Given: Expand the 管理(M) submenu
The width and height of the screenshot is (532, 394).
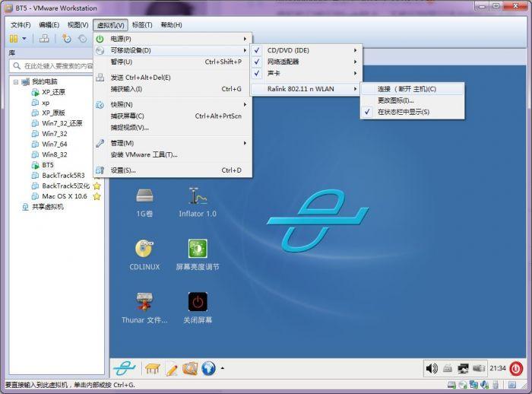Looking at the screenshot, I should coord(173,143).
